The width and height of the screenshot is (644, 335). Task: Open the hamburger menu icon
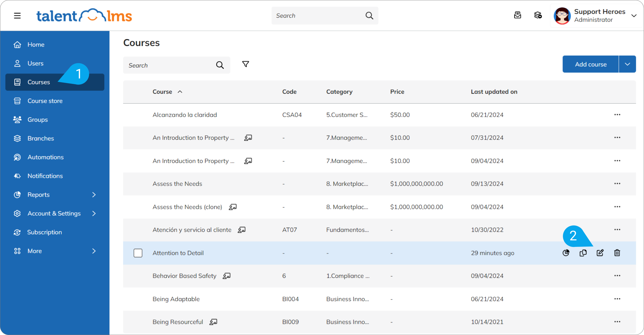pyautogui.click(x=17, y=16)
